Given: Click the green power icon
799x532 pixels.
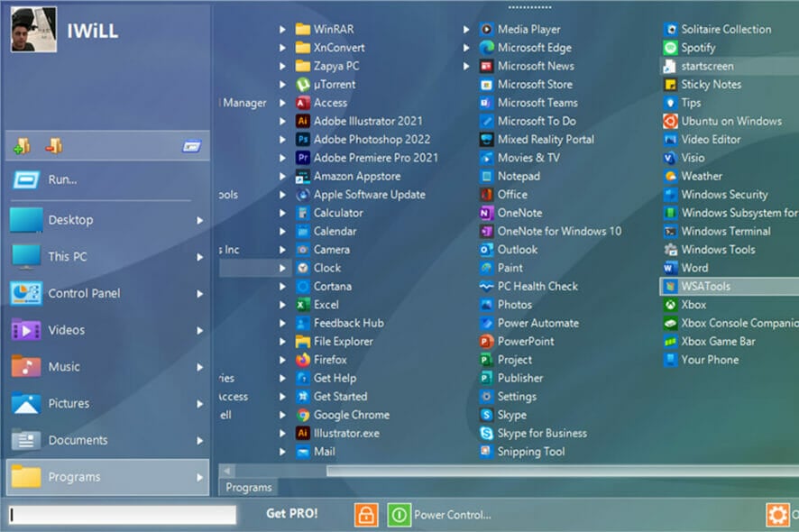Looking at the screenshot, I should point(399,515).
